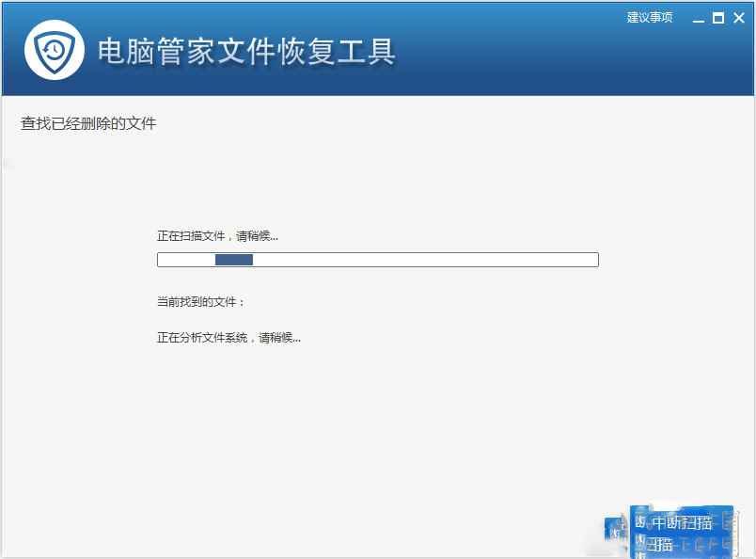The image size is (756, 559).
Task: Select the blue filled segment of the progress bar
Action: pyautogui.click(x=235, y=259)
